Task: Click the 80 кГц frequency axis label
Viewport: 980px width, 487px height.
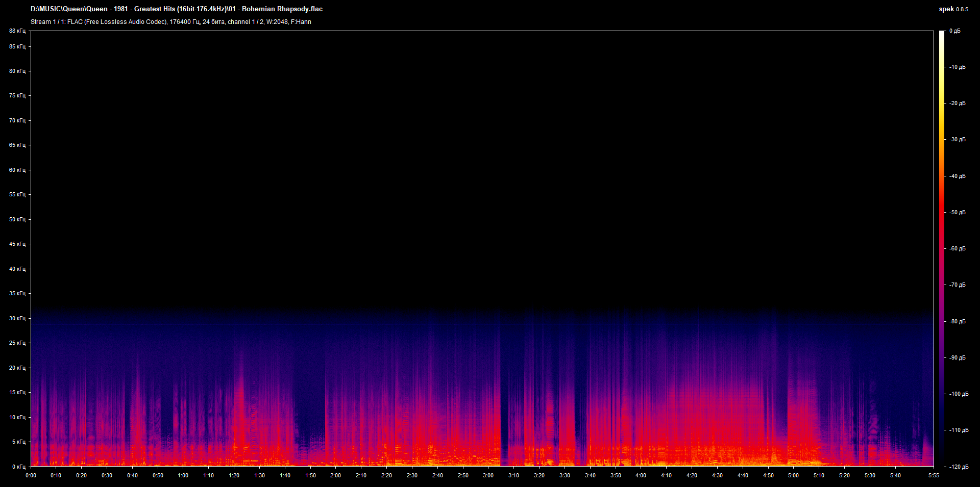Action: tap(17, 71)
